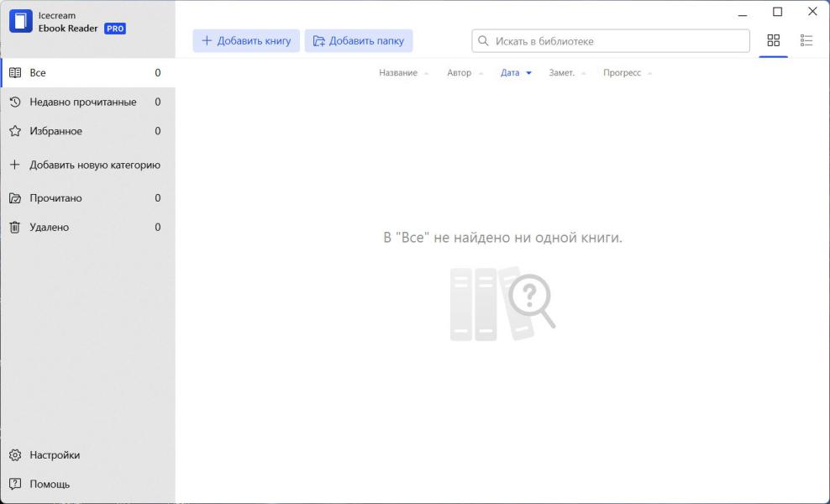The image size is (830, 504).
Task: Sort library by Название column
Action: click(x=398, y=73)
